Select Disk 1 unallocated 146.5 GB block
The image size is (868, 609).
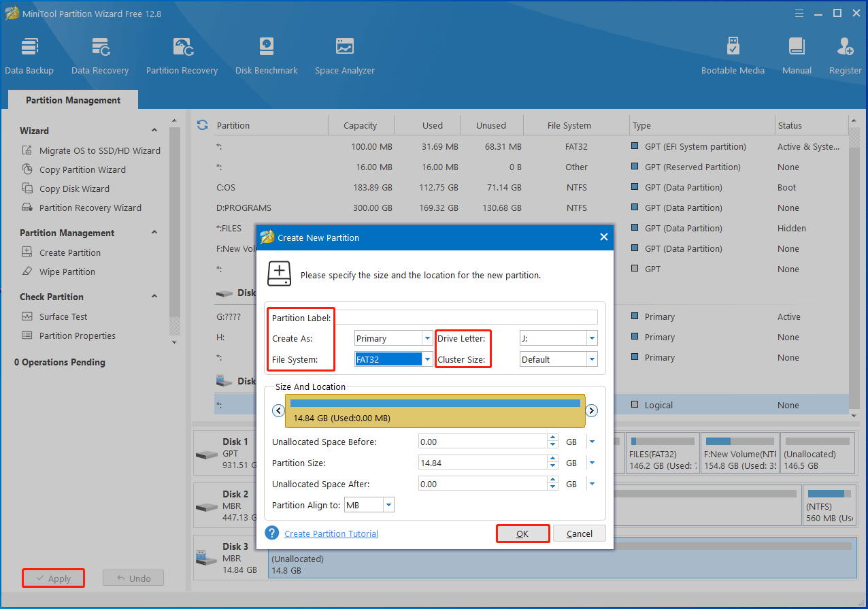(818, 452)
